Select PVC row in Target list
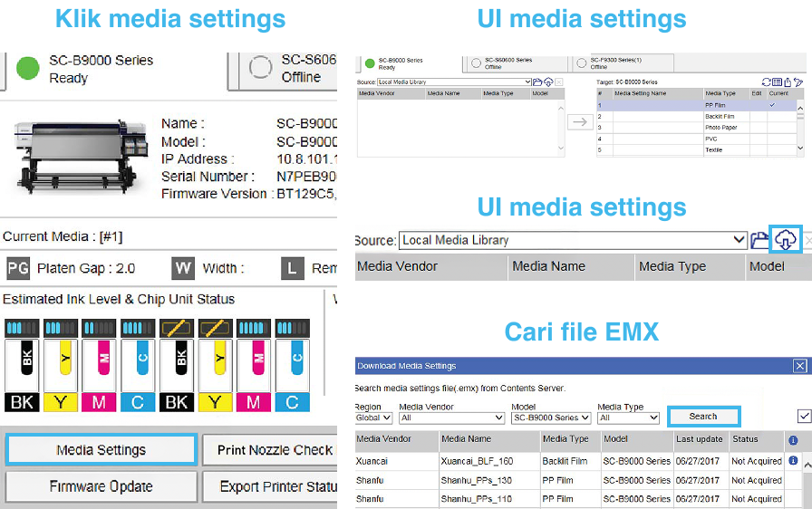The height and width of the screenshot is (509, 812). coord(696,139)
